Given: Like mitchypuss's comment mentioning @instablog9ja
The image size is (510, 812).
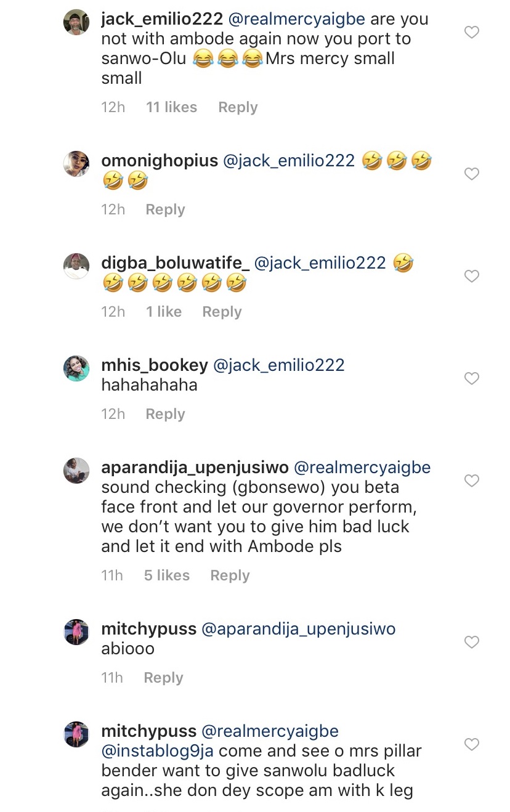Looking at the screenshot, I should tap(471, 745).
